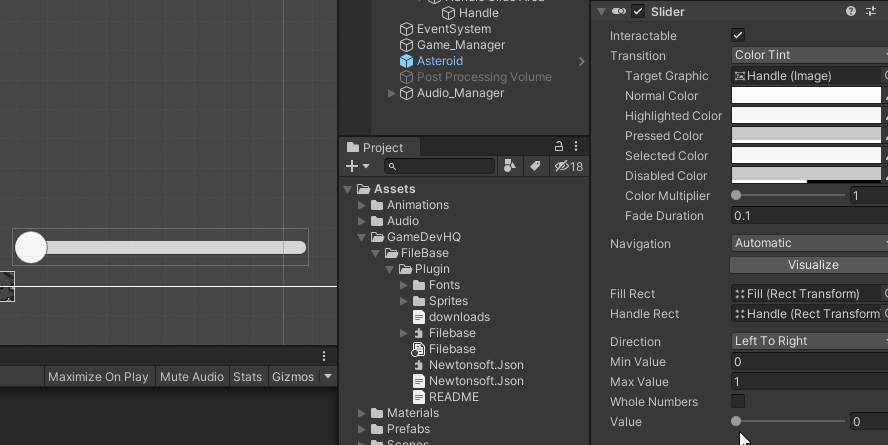Screen dimensions: 888x445
Task: Click the README text file icon
Action: pos(419,397)
